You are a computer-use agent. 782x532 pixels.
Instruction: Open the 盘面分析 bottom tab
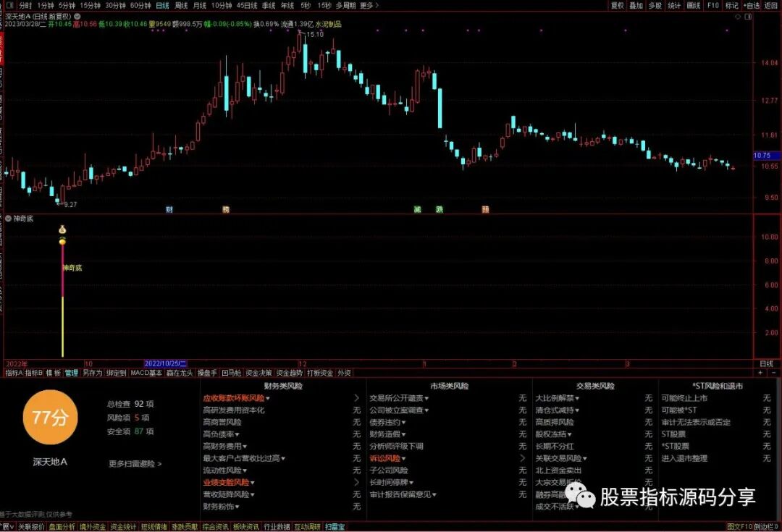[x=61, y=526]
